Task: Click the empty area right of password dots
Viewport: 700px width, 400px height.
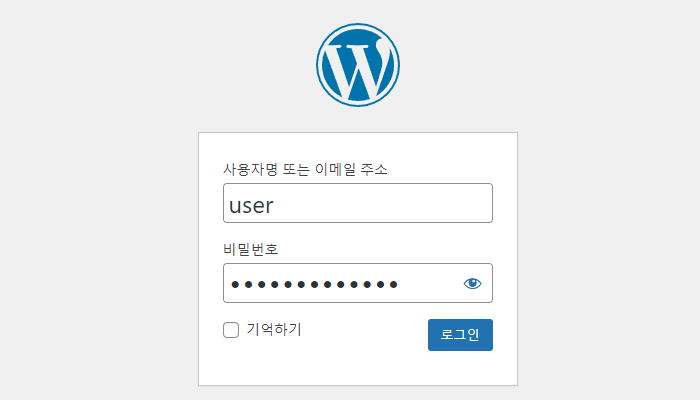Action: (x=429, y=283)
